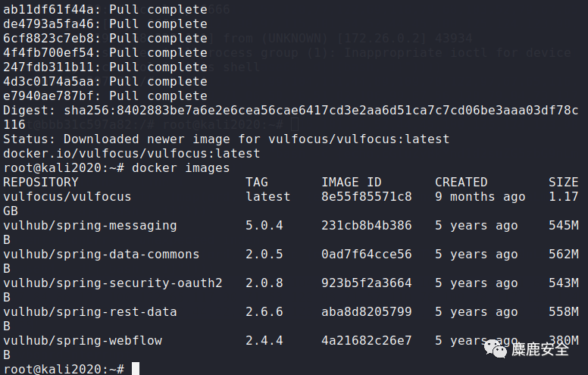Click the 'Status: Downloaded newer image' line
The width and height of the screenshot is (588, 375).
point(226,139)
